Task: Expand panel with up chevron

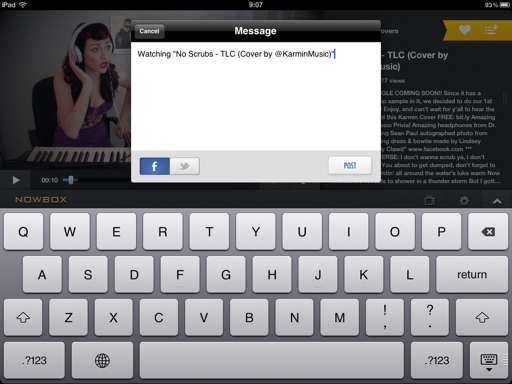Action: click(x=497, y=201)
